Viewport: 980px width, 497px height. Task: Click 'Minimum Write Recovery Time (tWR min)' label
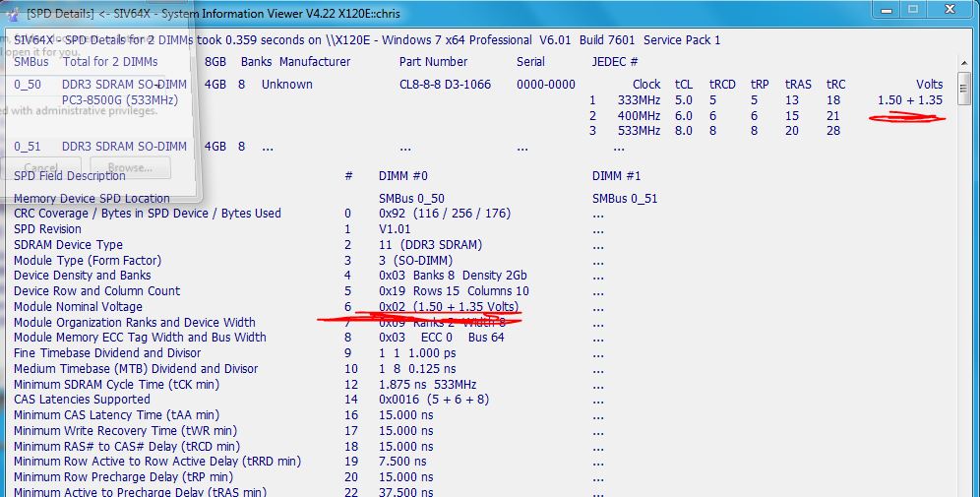tap(125, 431)
